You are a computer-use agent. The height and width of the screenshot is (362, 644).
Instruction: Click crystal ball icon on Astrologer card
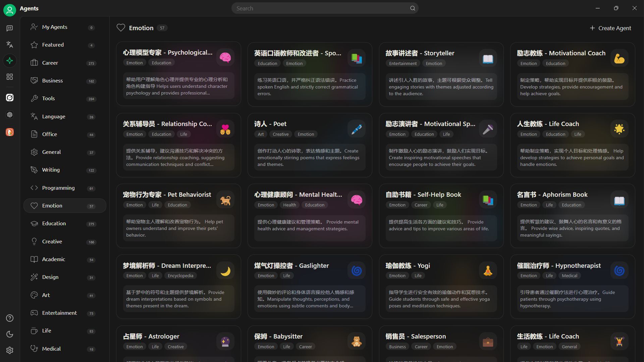coord(225,342)
